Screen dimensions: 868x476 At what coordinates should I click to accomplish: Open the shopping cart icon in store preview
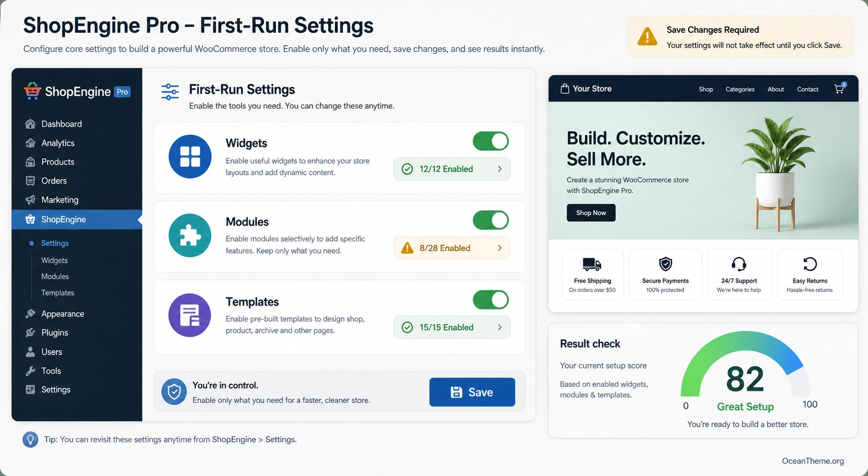click(x=840, y=89)
